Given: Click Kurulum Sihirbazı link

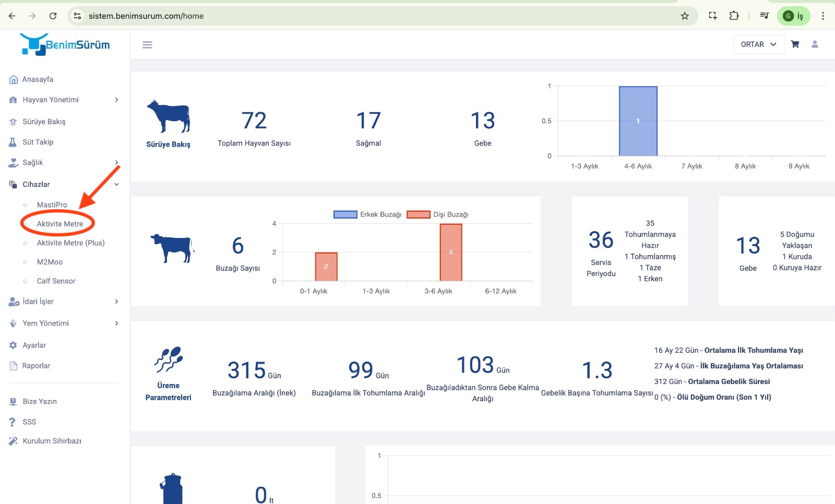Looking at the screenshot, I should tap(52, 441).
